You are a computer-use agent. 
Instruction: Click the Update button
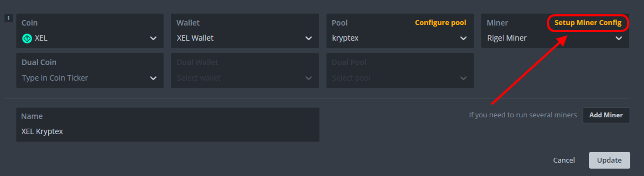point(609,160)
